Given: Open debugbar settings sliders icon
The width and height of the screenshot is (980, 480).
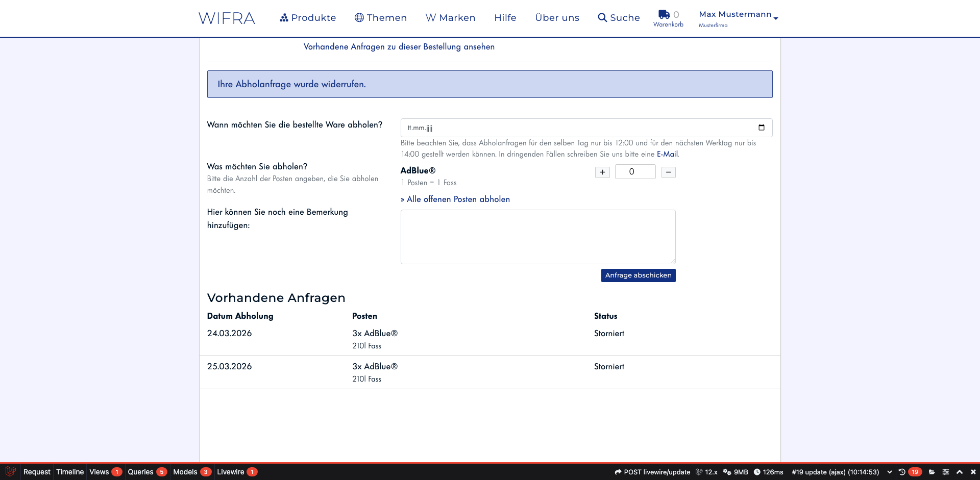Looking at the screenshot, I should click(x=946, y=472).
